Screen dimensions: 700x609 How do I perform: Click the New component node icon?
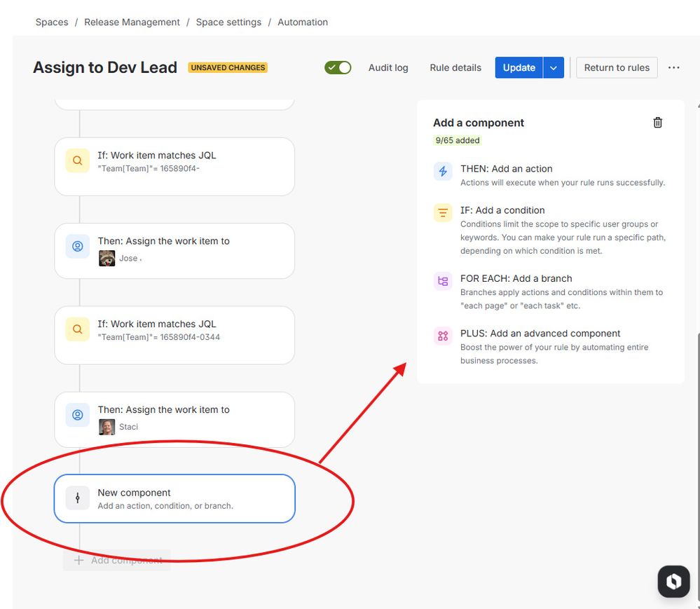77,498
